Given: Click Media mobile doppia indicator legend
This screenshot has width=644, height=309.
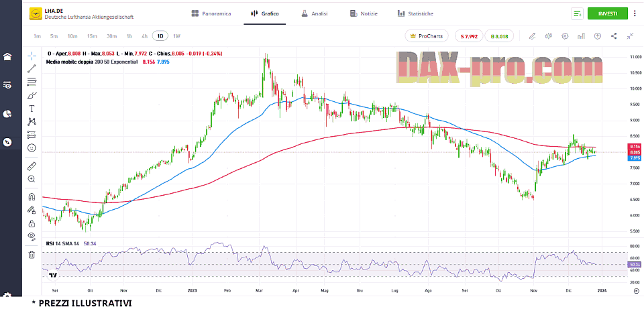Looking at the screenshot, I should coord(93,62).
